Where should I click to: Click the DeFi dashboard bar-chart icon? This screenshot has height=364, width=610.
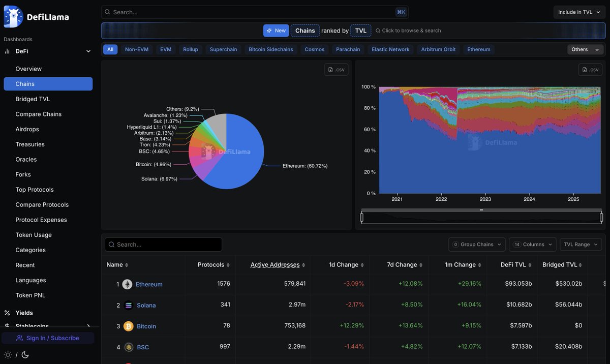[x=7, y=51]
